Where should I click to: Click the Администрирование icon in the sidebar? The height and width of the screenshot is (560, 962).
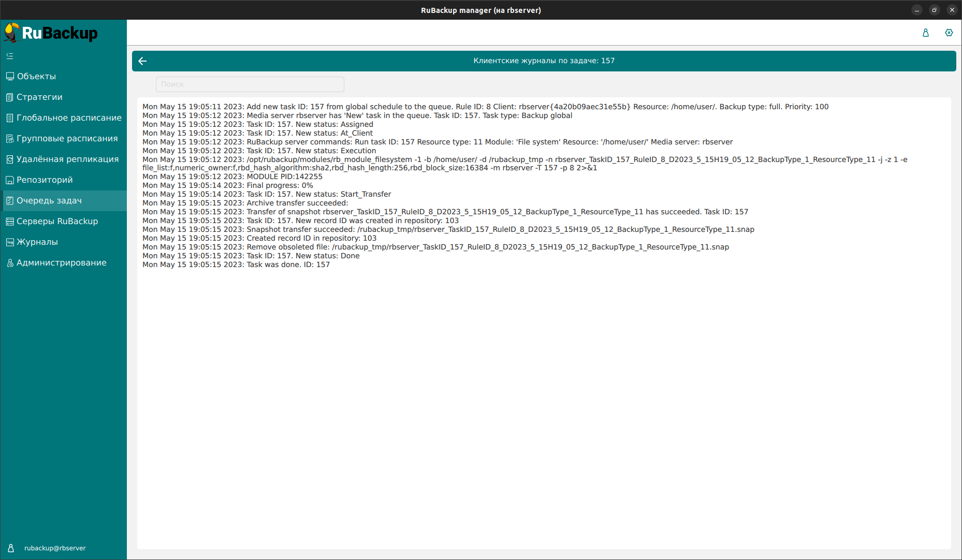click(x=10, y=263)
